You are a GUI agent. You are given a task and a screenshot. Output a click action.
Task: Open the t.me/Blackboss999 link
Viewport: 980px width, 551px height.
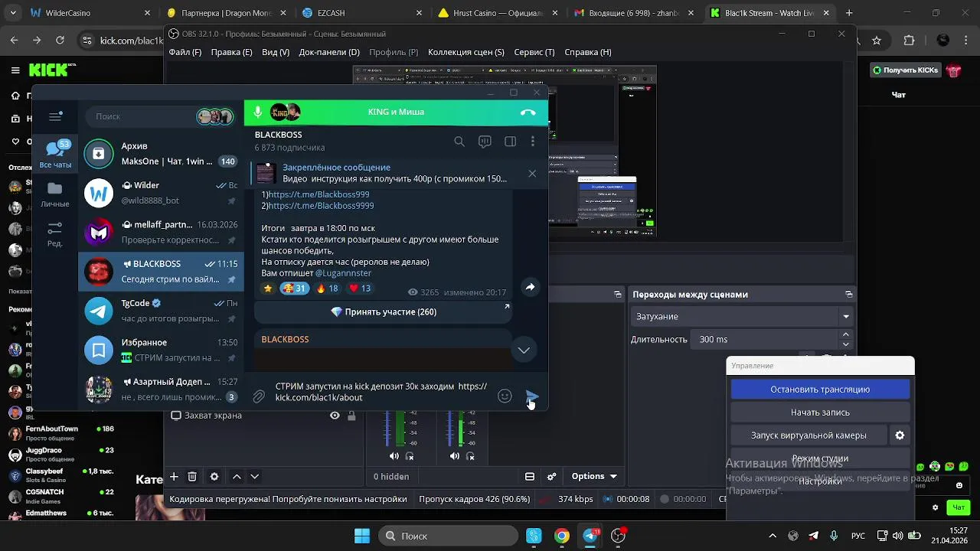(x=318, y=194)
